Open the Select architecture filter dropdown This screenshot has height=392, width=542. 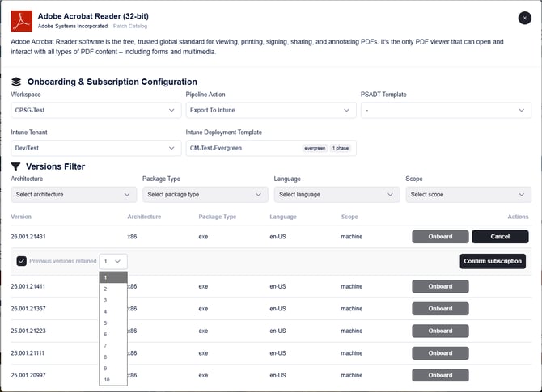coord(74,195)
